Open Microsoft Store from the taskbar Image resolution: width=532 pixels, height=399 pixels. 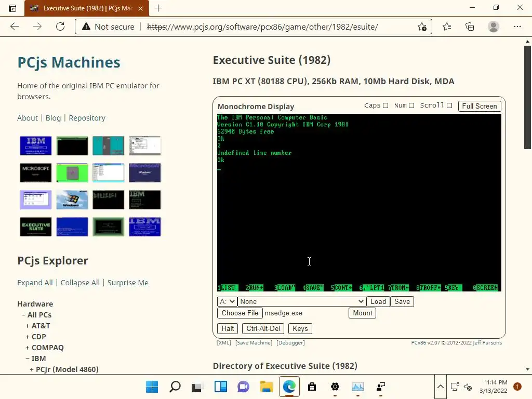point(312,387)
